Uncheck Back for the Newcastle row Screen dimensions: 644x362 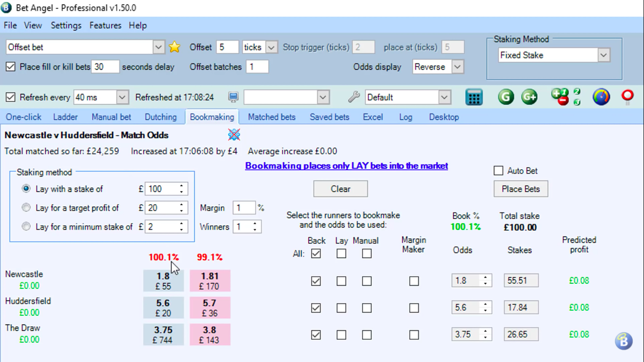pyautogui.click(x=316, y=281)
